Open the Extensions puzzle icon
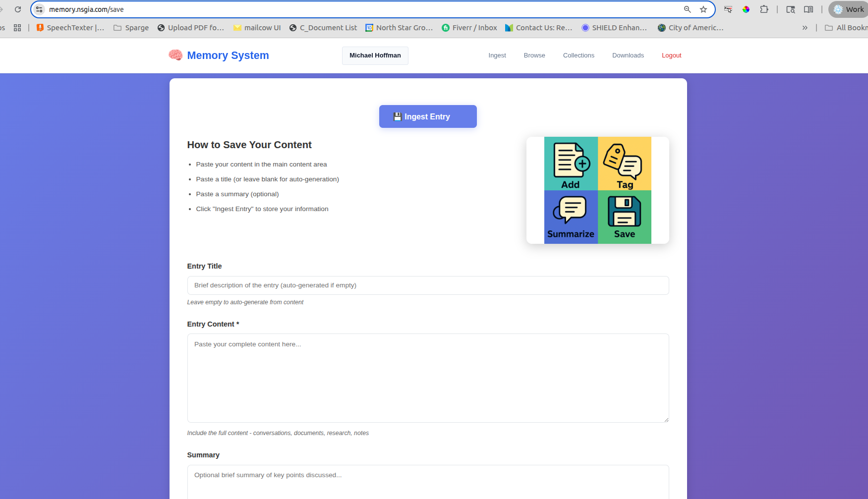The image size is (868, 499). (764, 9)
